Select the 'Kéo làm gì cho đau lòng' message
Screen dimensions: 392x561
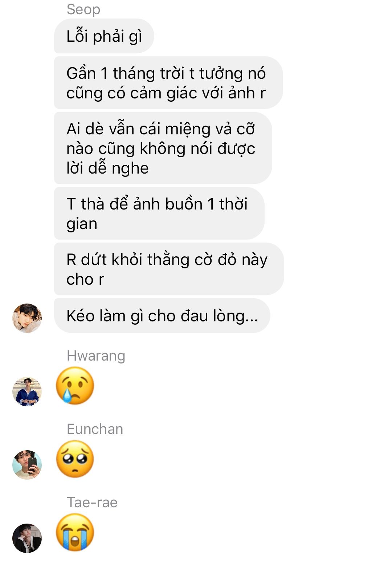click(x=162, y=316)
